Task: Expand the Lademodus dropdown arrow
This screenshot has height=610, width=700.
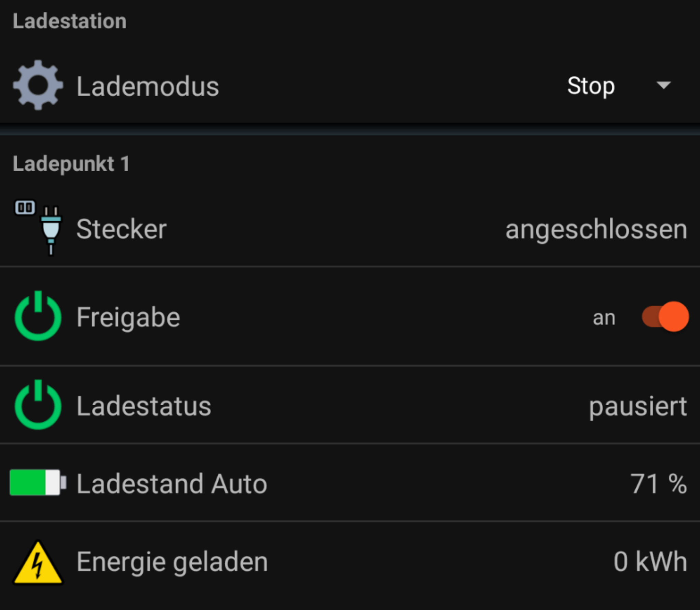Action: point(664,85)
